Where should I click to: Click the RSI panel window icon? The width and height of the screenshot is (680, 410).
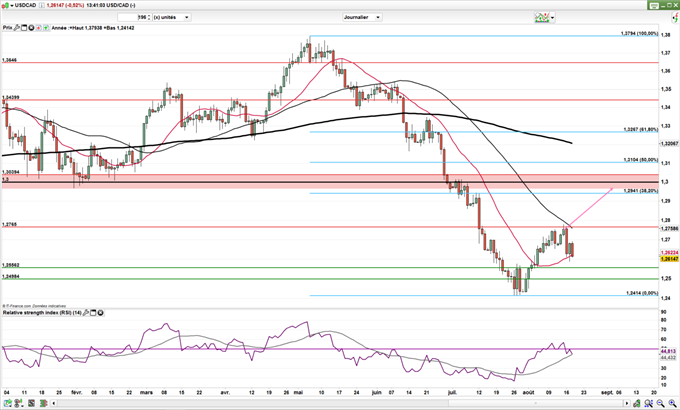93,312
